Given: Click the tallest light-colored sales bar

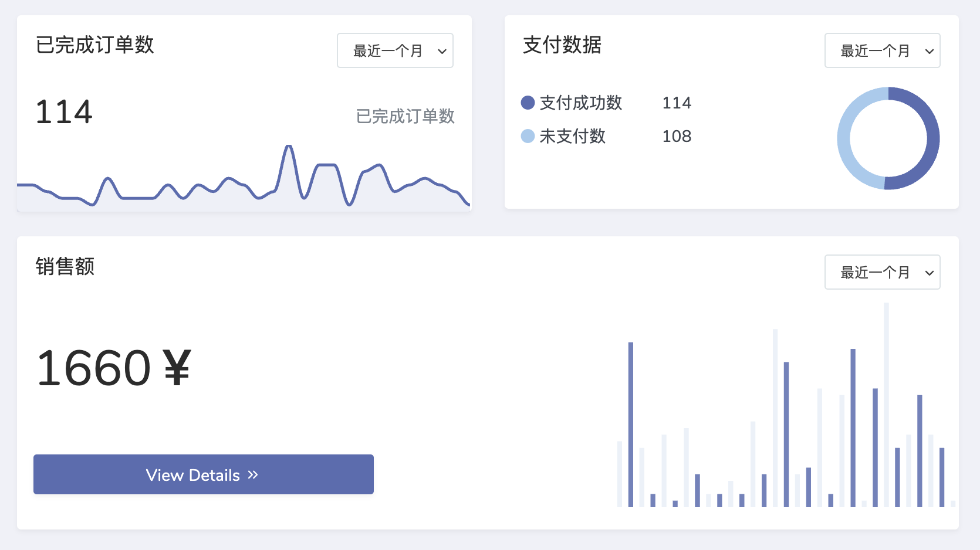Looking at the screenshot, I should point(886,405).
